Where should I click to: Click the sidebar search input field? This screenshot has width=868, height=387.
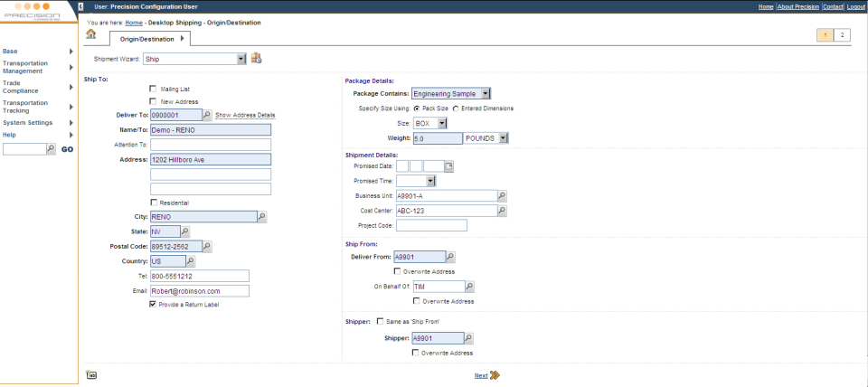point(24,149)
